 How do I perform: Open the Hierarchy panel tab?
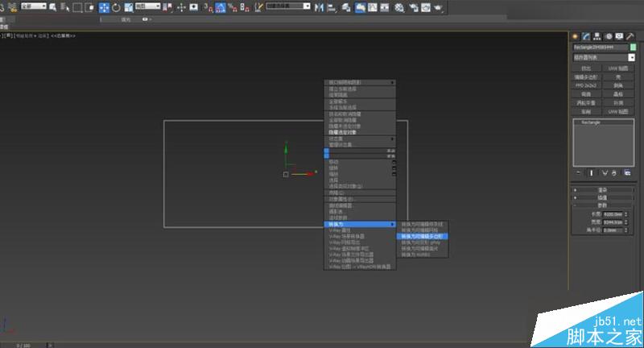click(597, 36)
